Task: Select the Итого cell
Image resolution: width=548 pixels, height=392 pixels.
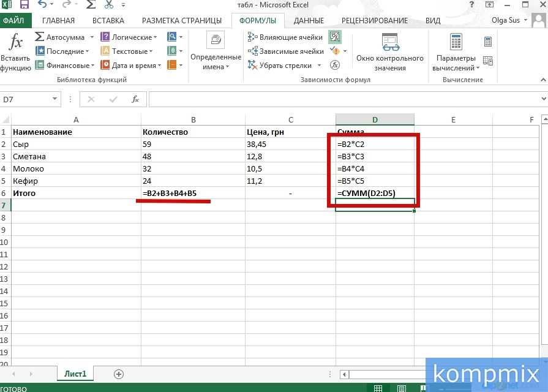Action: pos(76,193)
